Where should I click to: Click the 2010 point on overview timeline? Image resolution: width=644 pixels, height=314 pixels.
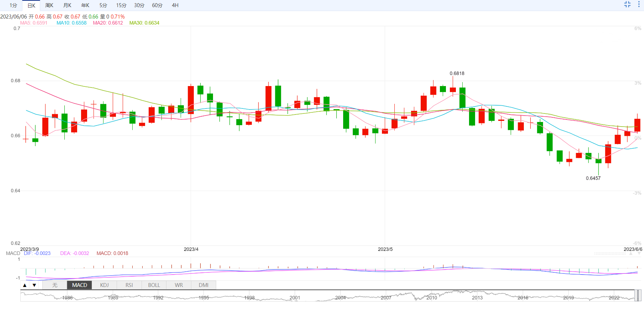click(x=431, y=298)
